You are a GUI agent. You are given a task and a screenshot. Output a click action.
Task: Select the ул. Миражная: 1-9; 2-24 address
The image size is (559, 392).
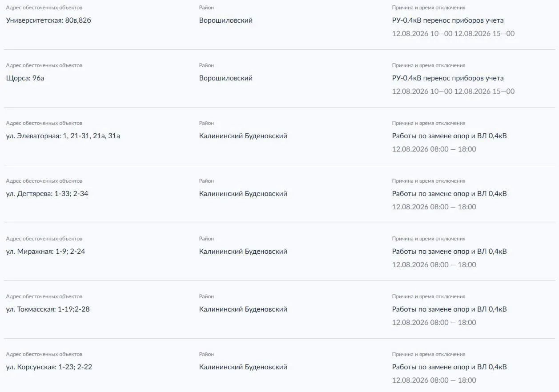click(45, 252)
